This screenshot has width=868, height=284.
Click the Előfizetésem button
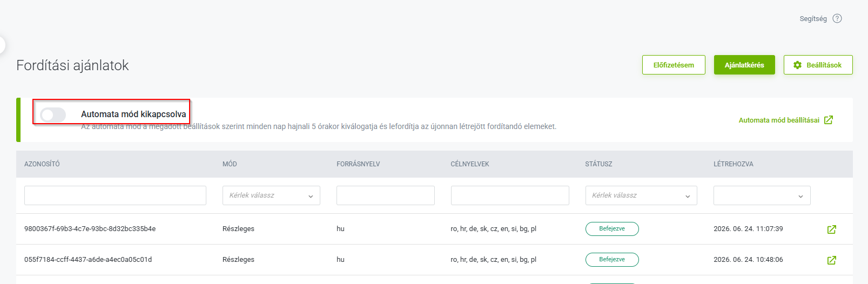pyautogui.click(x=674, y=65)
